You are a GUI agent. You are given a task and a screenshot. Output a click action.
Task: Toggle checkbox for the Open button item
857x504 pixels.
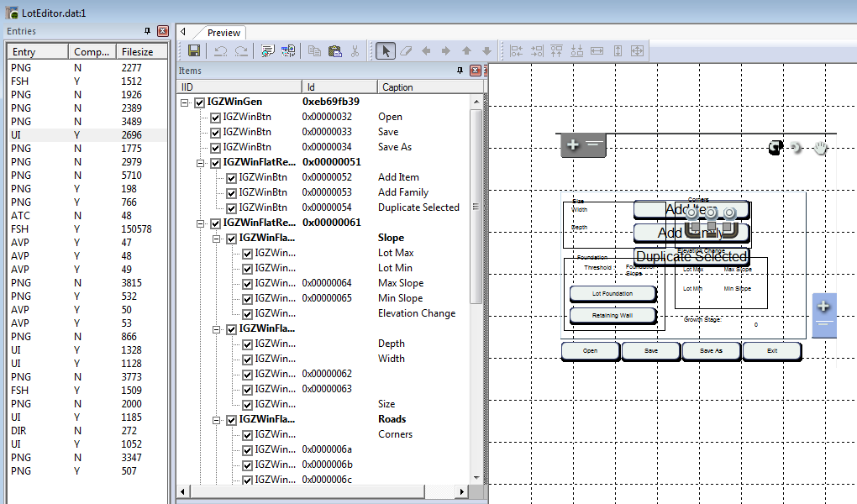[x=215, y=118]
